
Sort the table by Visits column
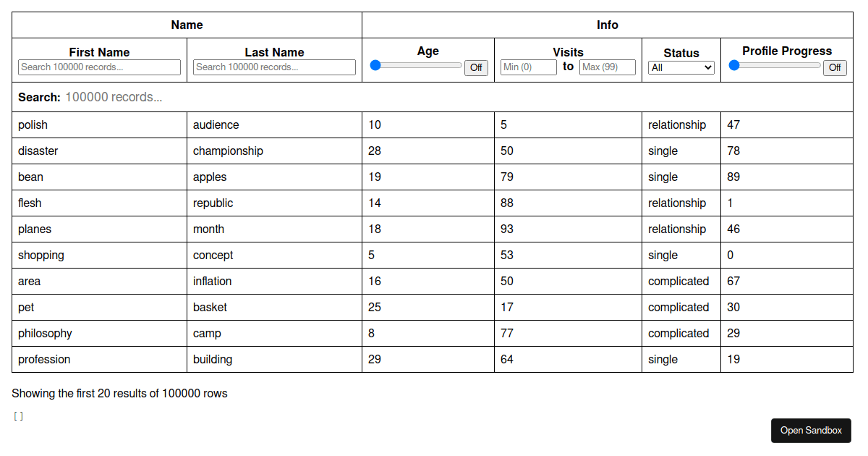coord(568,51)
